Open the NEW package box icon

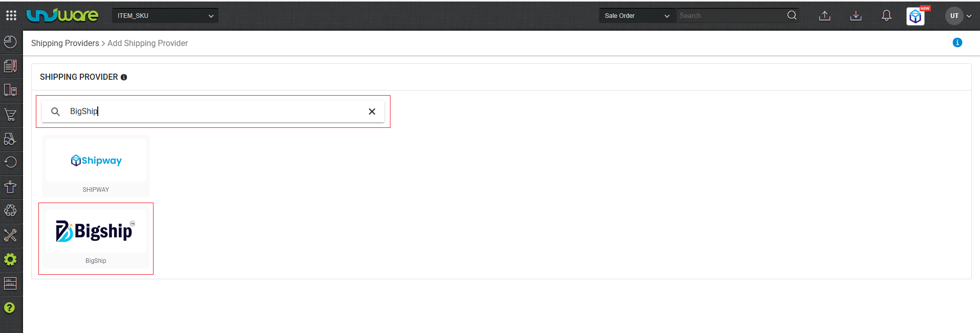(x=916, y=16)
